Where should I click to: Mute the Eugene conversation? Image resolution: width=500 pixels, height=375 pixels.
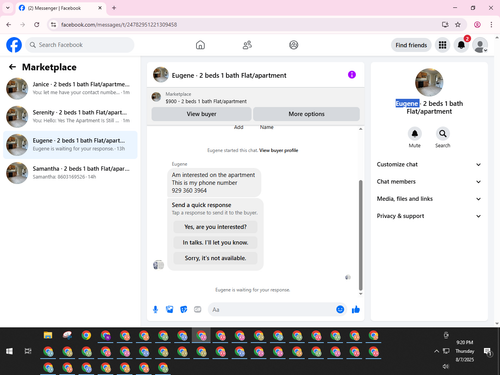coord(414,134)
